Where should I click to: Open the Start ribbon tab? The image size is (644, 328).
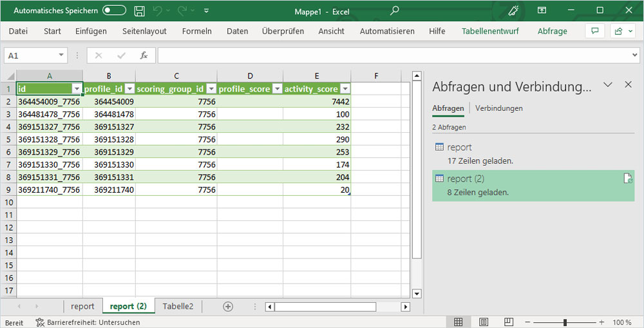53,31
